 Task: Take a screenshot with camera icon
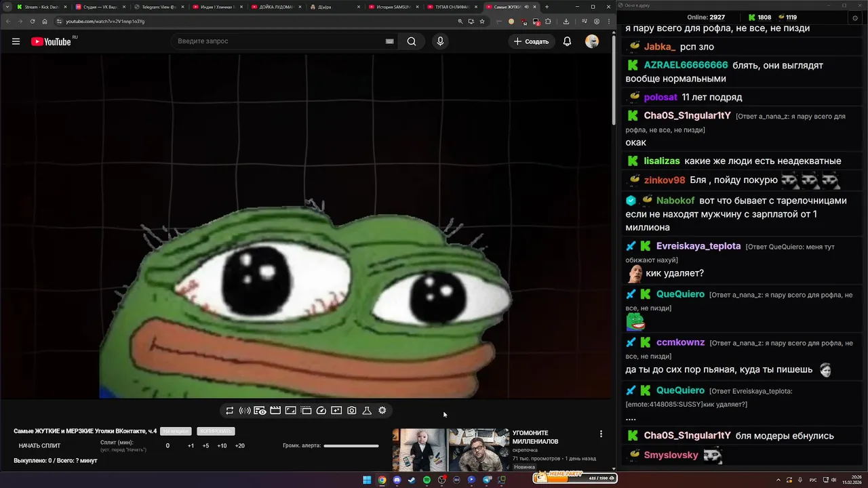pyautogui.click(x=352, y=411)
